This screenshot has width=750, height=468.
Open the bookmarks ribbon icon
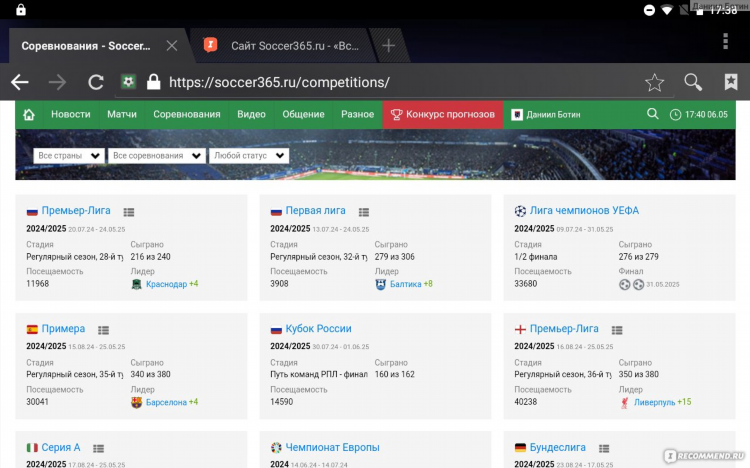tap(731, 82)
